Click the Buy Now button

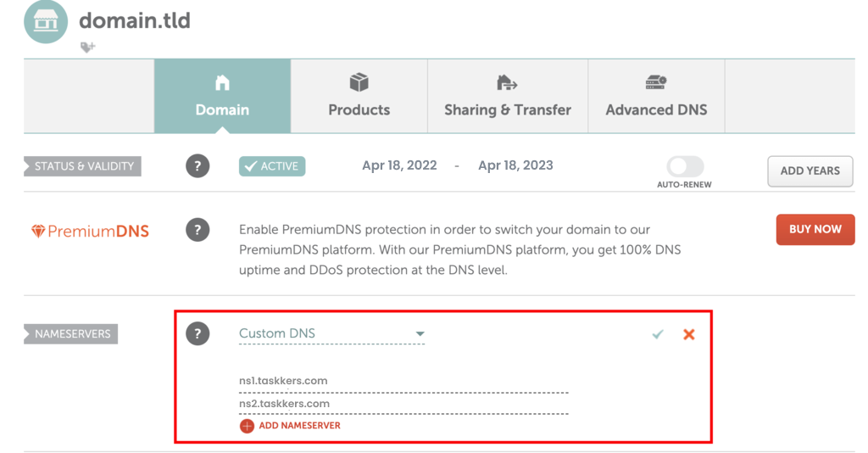point(815,229)
